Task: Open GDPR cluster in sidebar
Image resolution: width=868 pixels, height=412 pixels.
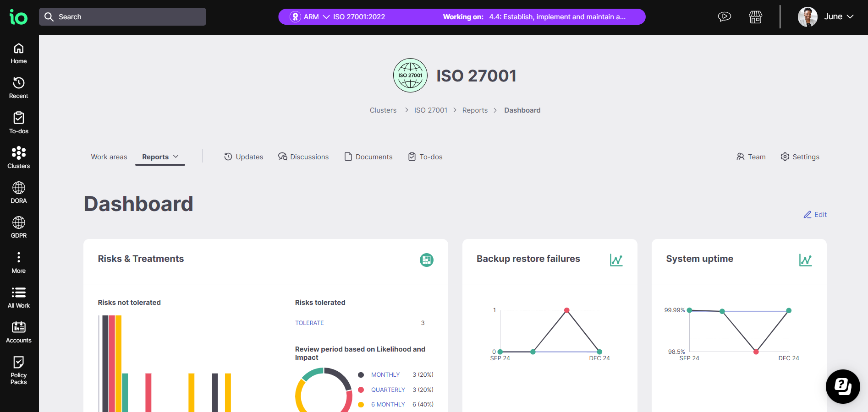Action: [x=19, y=228]
